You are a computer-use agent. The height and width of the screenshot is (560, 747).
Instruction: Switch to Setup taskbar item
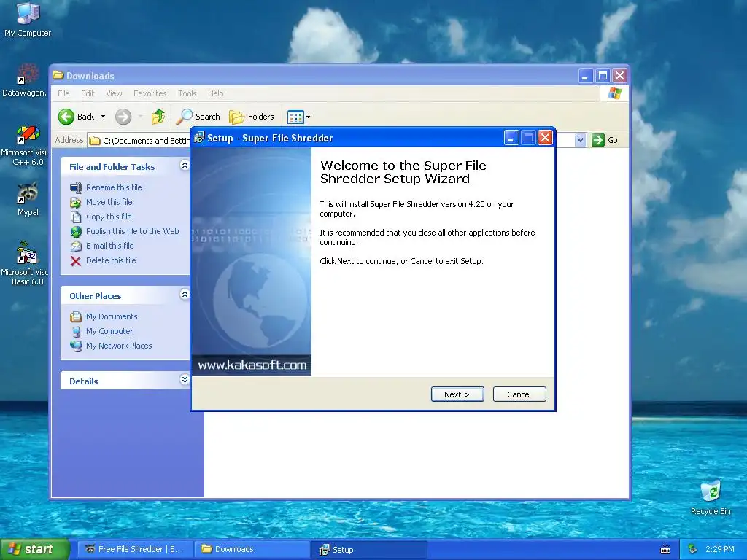coord(368,550)
